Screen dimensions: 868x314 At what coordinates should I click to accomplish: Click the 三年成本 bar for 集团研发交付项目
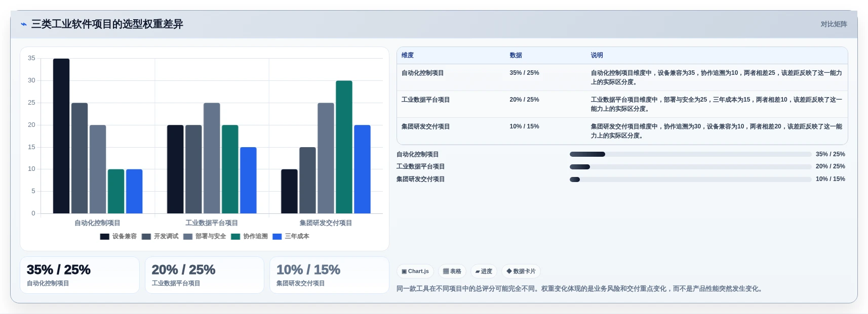pyautogui.click(x=362, y=169)
